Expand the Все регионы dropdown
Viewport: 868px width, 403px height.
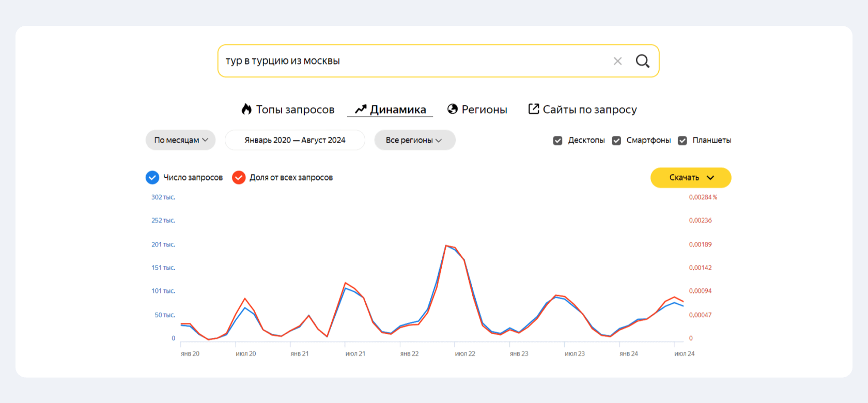pos(414,140)
